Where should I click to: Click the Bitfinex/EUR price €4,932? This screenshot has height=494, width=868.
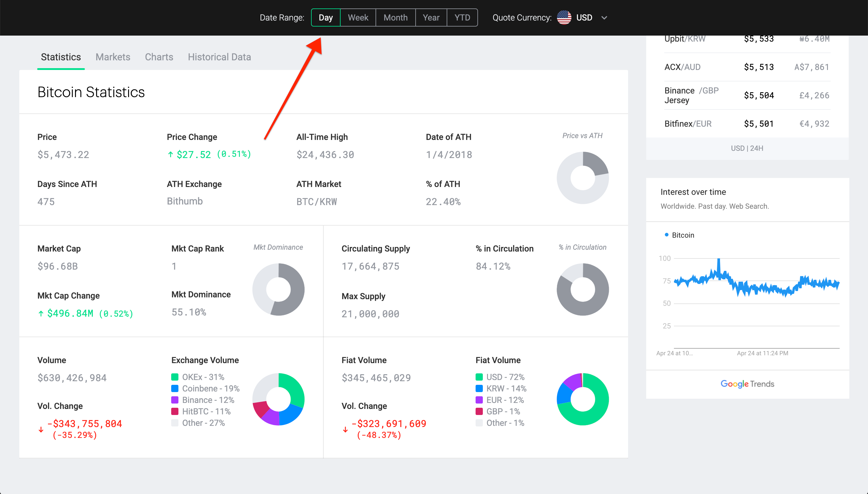click(814, 124)
